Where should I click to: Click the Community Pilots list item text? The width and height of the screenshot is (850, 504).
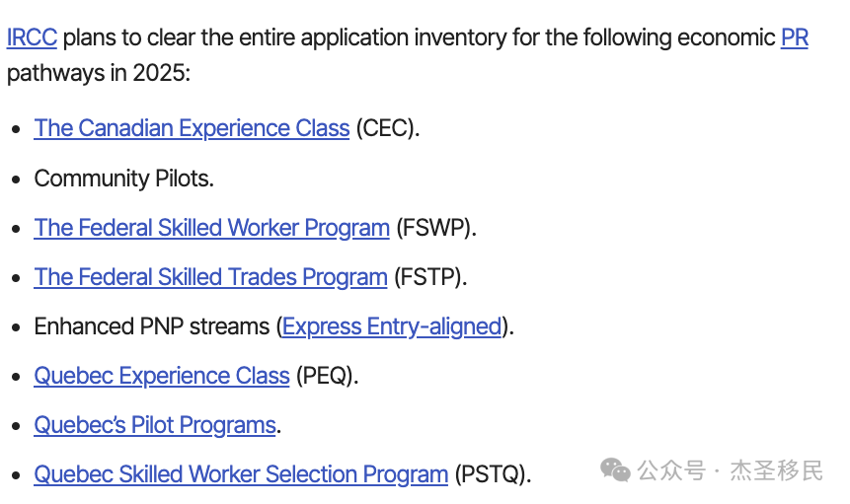click(x=123, y=179)
